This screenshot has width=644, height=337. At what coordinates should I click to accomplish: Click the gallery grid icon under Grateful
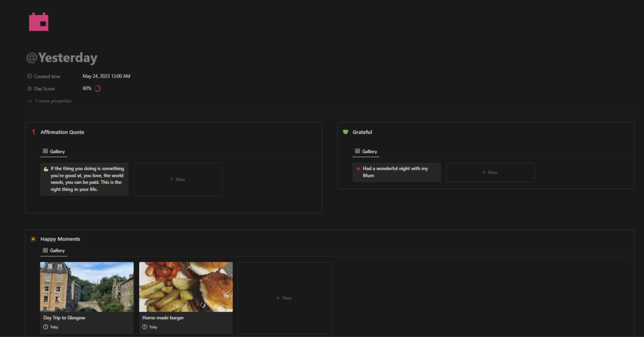pyautogui.click(x=358, y=151)
